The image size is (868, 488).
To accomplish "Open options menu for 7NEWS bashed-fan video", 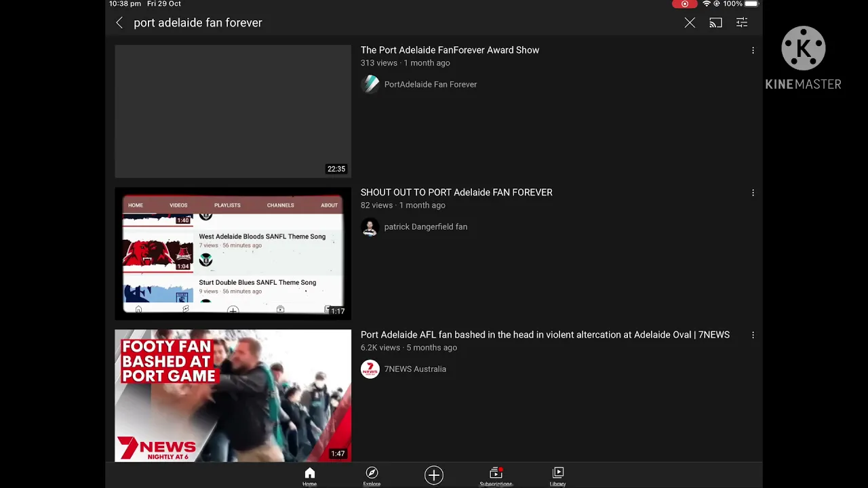I will (753, 335).
